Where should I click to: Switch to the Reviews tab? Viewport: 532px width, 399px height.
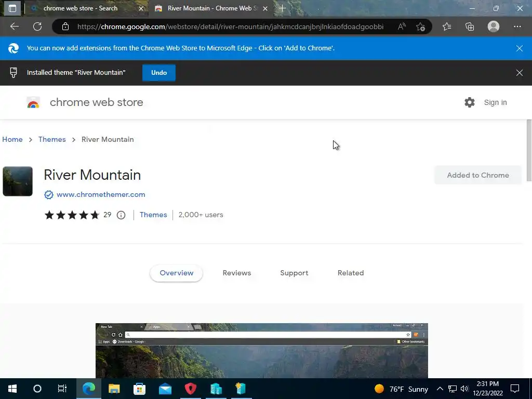click(237, 273)
